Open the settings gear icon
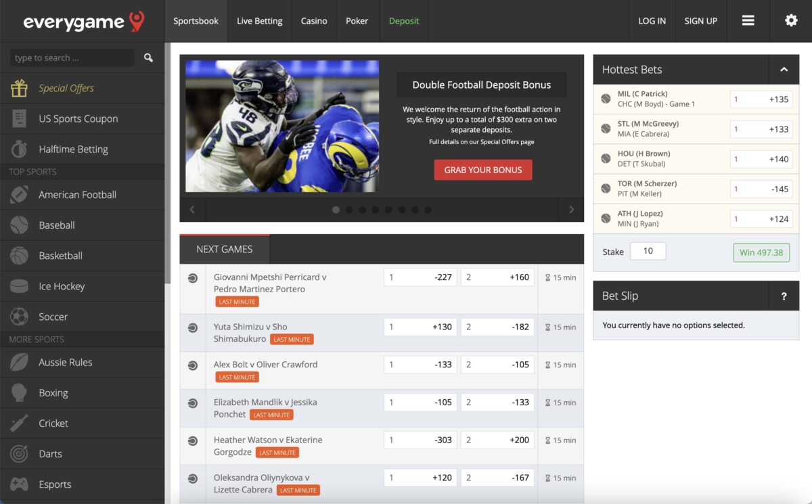Image resolution: width=812 pixels, height=504 pixels. click(791, 21)
